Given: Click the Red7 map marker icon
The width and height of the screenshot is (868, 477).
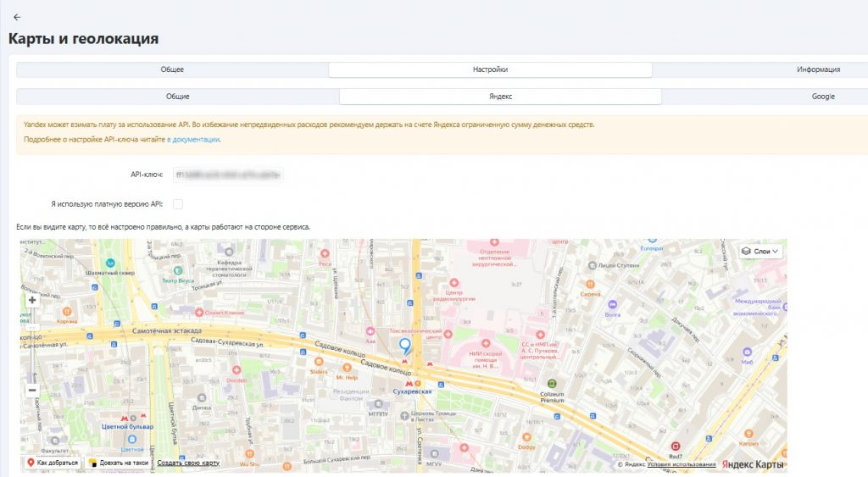Looking at the screenshot, I should tap(676, 446).
